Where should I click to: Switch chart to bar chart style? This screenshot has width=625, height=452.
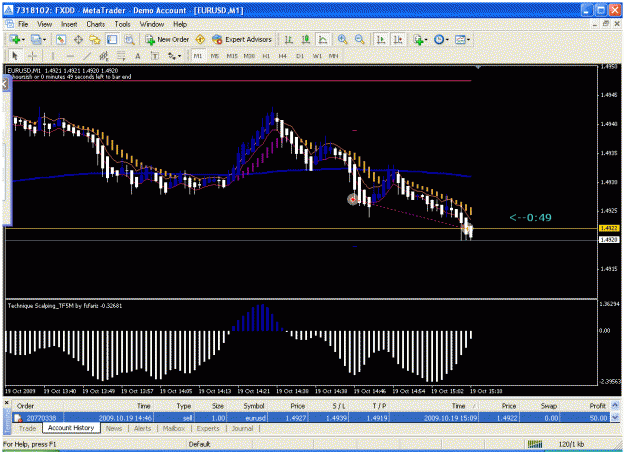coord(289,39)
